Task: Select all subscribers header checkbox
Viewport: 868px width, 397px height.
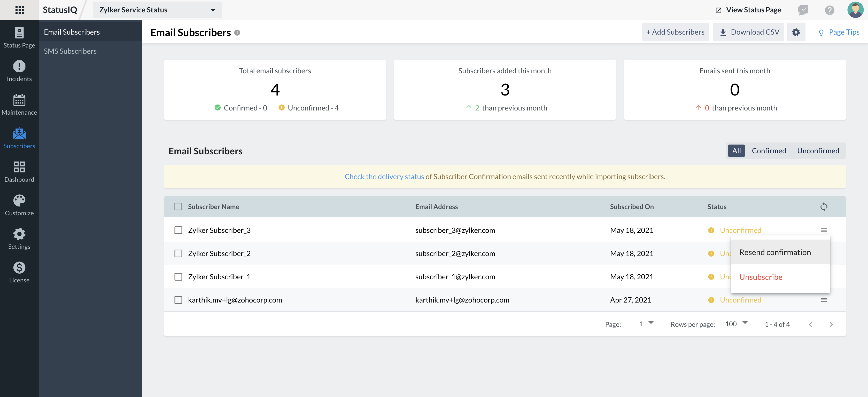Action: 178,207
